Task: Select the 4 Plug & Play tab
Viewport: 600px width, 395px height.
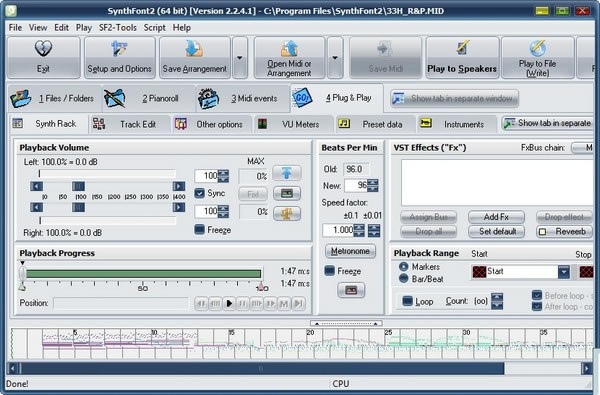Action: [337, 98]
